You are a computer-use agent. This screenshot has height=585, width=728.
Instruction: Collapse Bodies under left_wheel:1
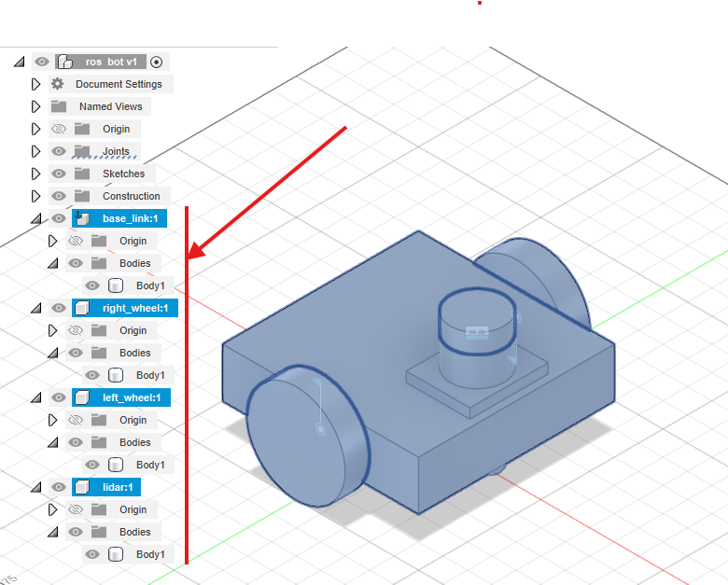[52, 442]
